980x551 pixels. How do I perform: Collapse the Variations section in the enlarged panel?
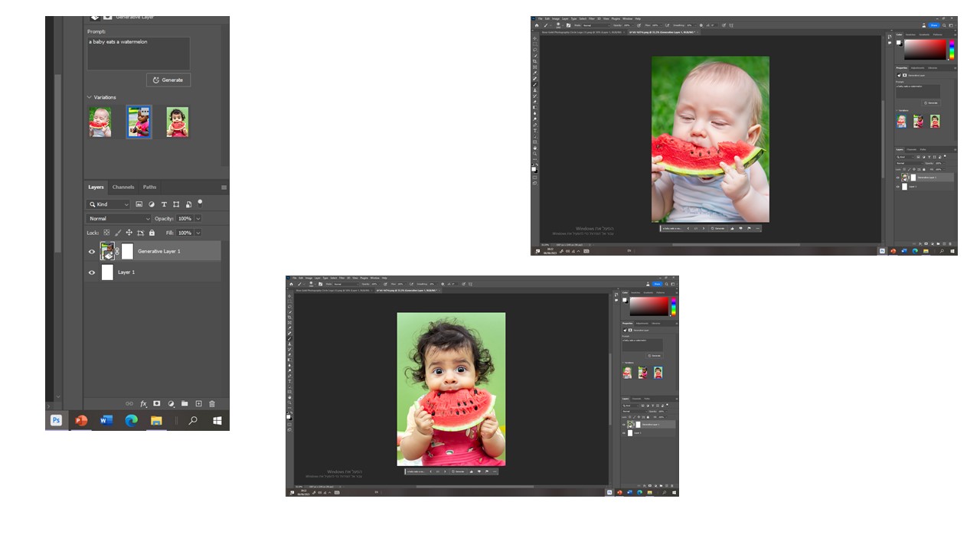(x=89, y=97)
